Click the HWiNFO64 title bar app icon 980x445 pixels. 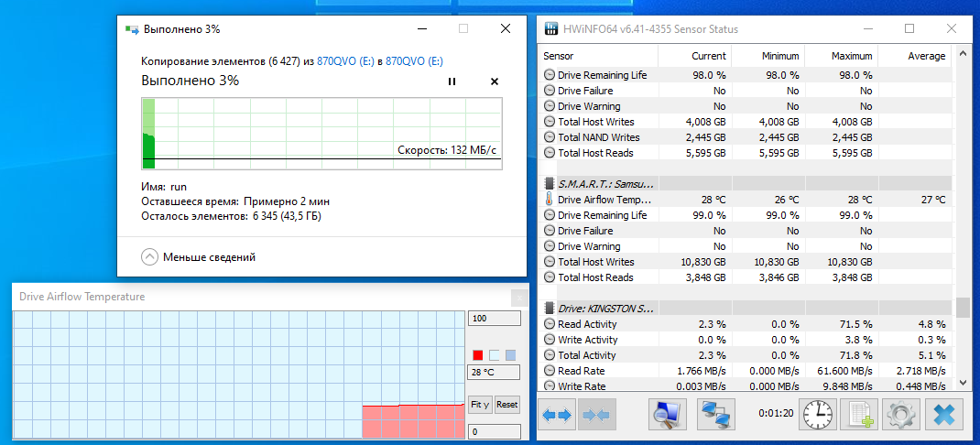551,28
